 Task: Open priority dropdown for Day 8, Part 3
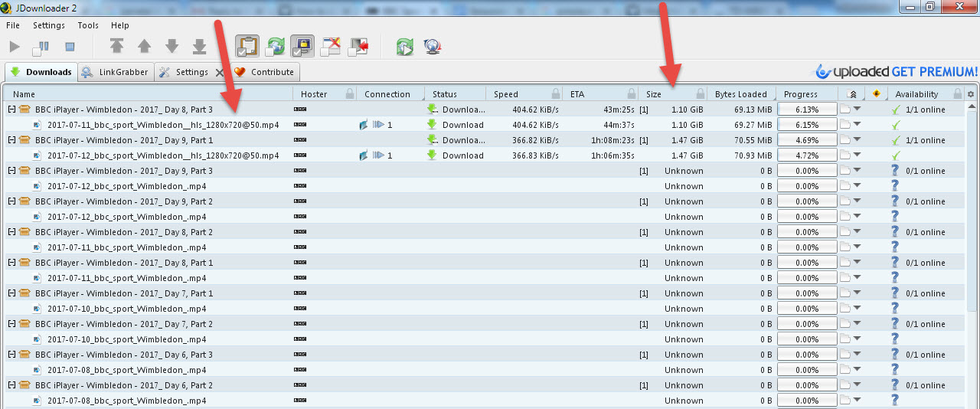[x=857, y=110]
